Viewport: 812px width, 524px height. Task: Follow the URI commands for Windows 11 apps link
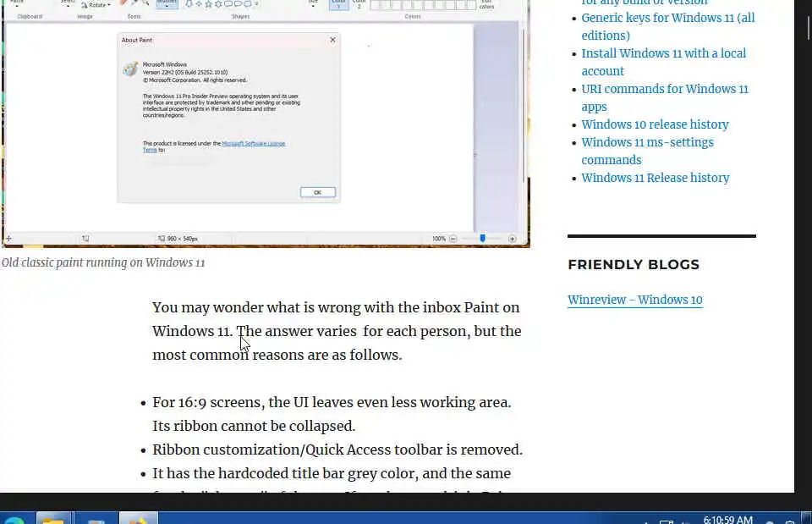pos(665,97)
